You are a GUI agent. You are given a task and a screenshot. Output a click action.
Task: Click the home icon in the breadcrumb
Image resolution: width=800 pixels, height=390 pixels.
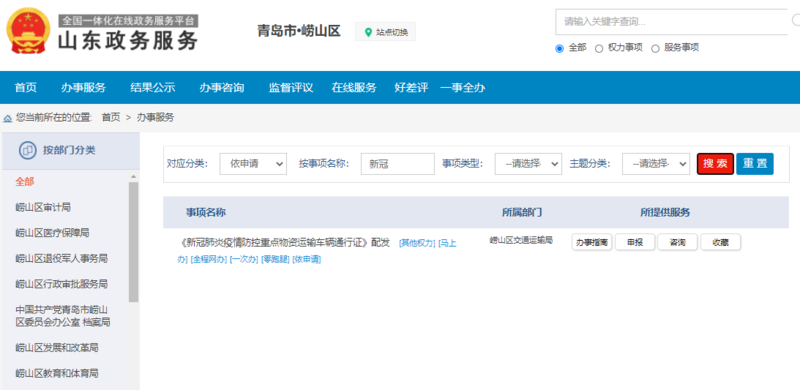click(x=8, y=118)
